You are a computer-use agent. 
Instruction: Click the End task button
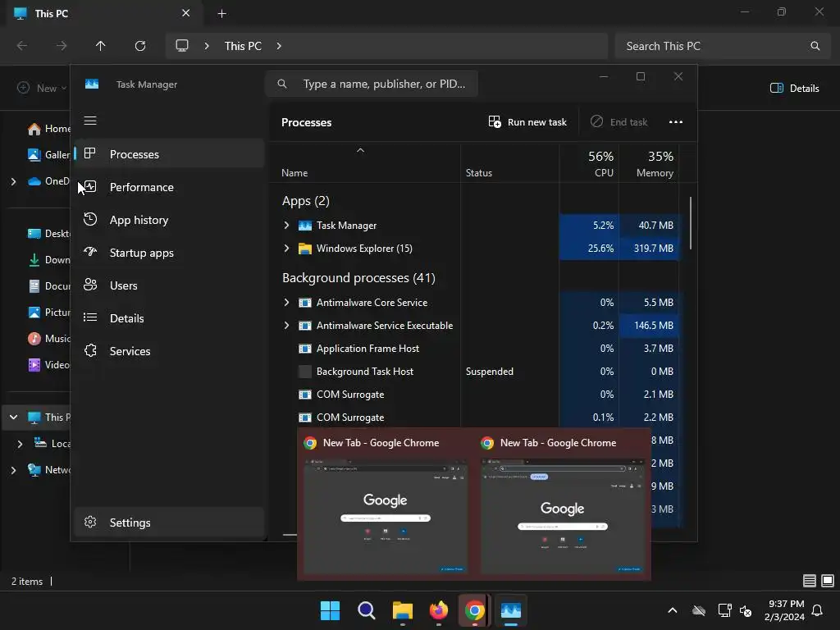619,122
